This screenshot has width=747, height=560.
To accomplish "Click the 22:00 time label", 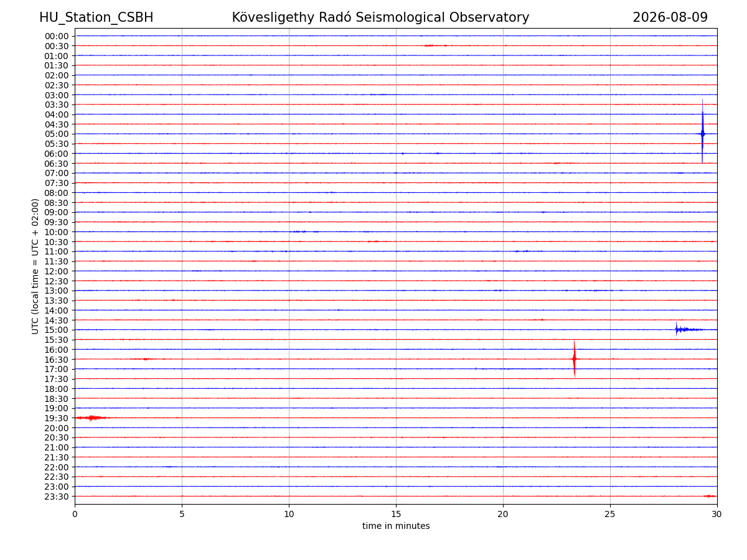I will pyautogui.click(x=57, y=467).
